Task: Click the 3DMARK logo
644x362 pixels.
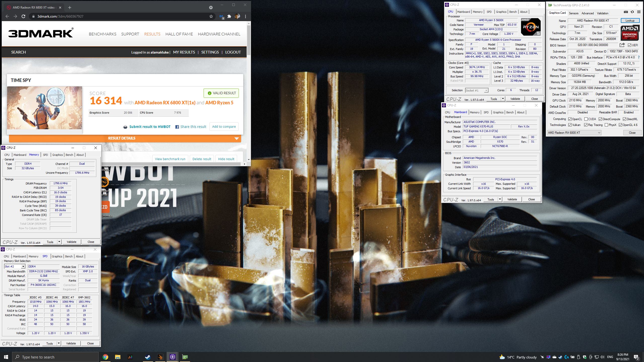Action: coord(41,33)
